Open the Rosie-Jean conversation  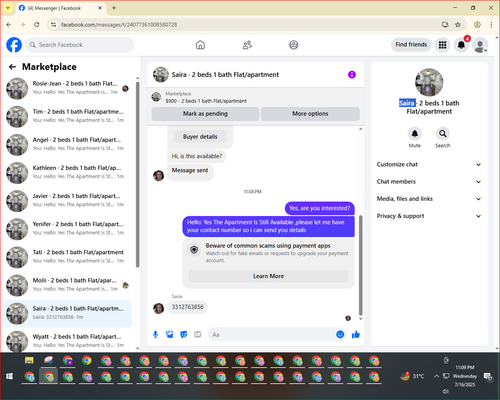[x=68, y=88]
